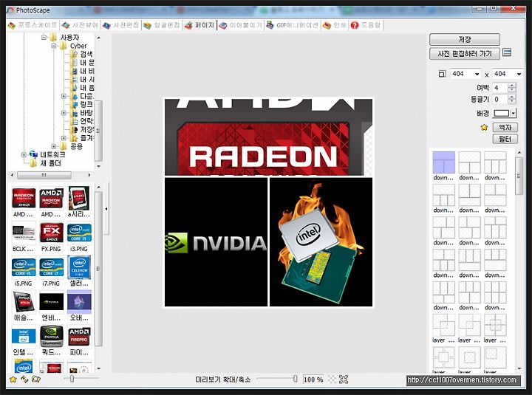This screenshot has height=395, width=532.
Task: Expand the 네트워크 tree node
Action: tap(24, 155)
